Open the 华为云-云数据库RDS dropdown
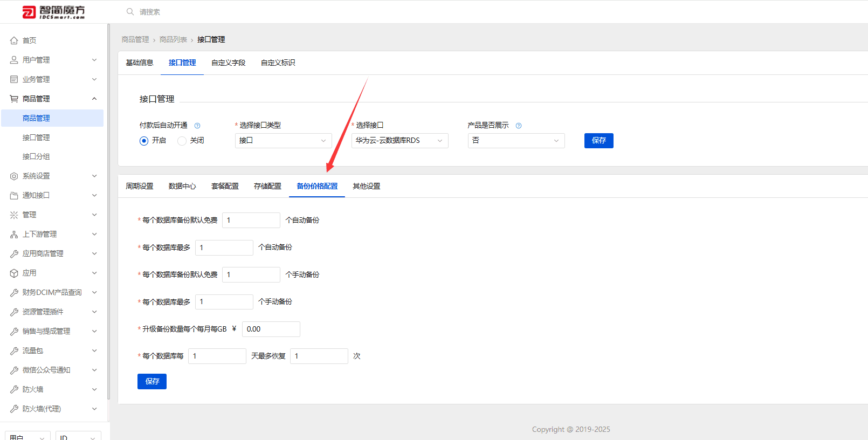Viewport: 868px width, 440px height. point(400,141)
